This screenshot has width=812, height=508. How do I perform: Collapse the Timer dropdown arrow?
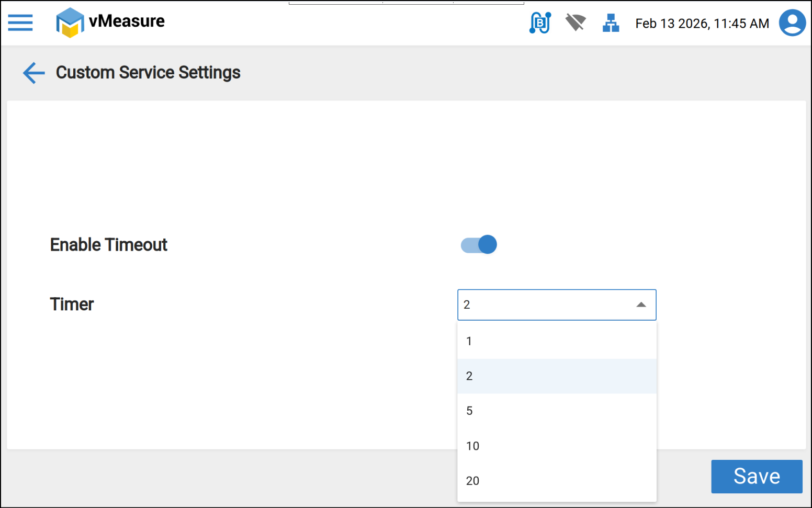tap(641, 305)
